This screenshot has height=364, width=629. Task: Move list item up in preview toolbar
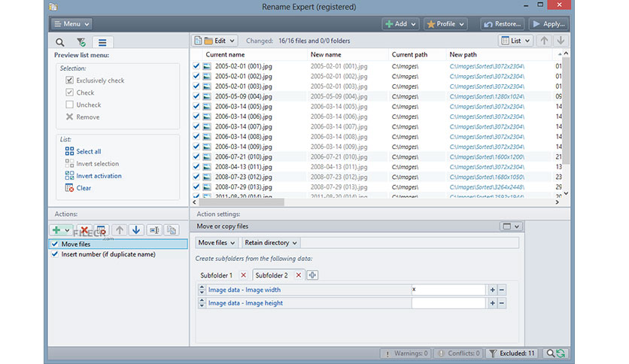(544, 41)
